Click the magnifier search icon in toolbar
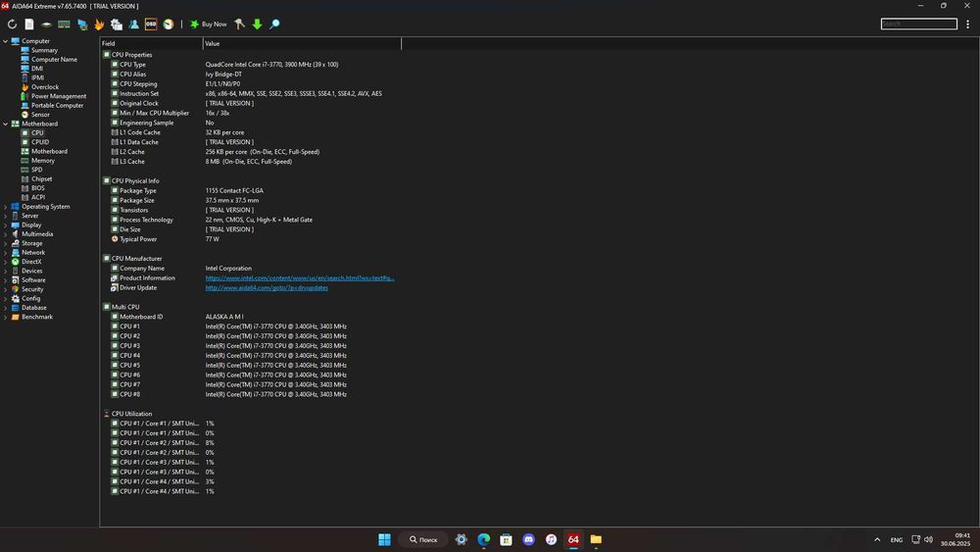This screenshot has height=552, width=980. click(274, 25)
